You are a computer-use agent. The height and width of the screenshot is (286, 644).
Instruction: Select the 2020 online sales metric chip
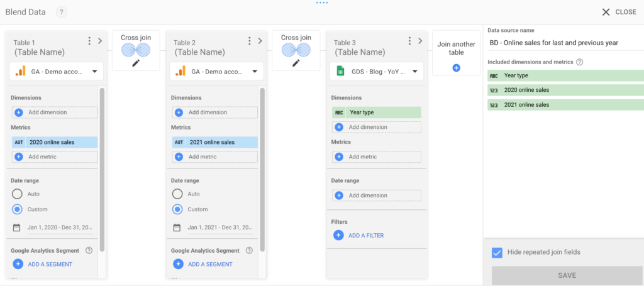click(54, 143)
